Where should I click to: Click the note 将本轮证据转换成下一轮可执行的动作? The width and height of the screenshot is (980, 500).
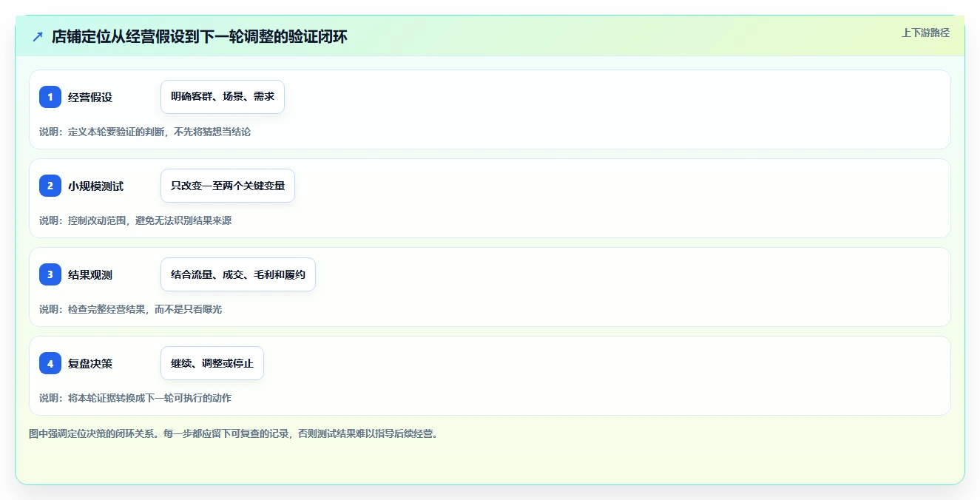tap(150, 398)
